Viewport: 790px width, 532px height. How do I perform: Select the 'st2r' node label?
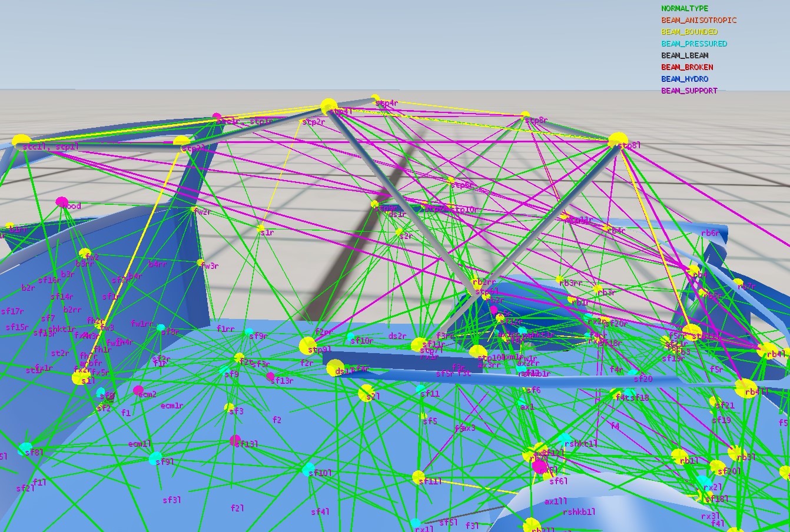[60, 354]
